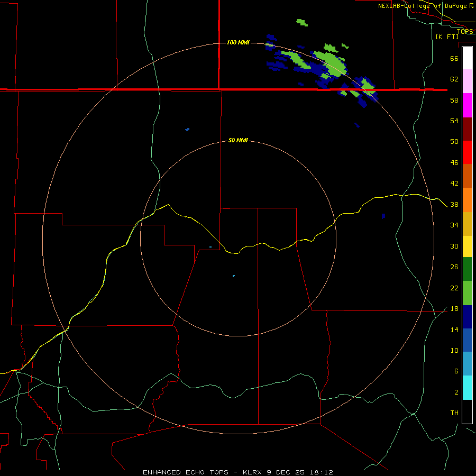Click the legend value '54'
Image resolution: width=476 pixels, height=476 pixels.
[x=454, y=121]
